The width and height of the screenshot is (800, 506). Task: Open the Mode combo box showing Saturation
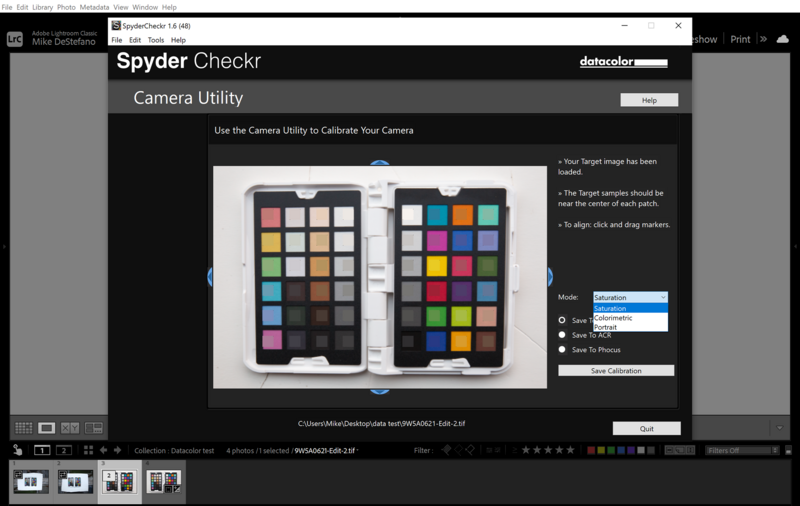coord(630,297)
